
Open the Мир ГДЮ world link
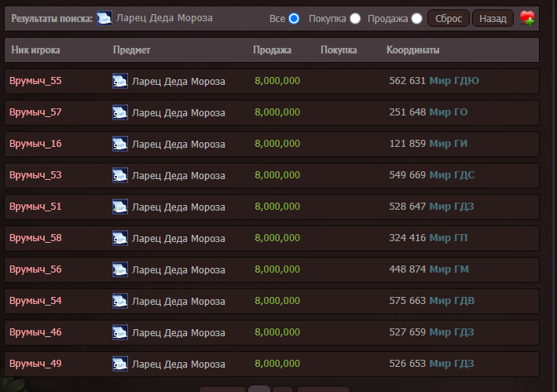(x=454, y=81)
